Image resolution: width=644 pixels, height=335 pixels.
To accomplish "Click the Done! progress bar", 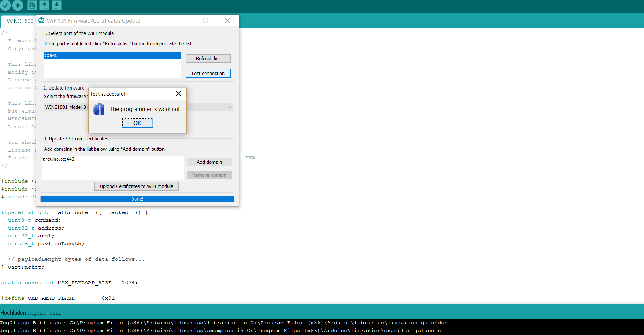I will [x=137, y=199].
